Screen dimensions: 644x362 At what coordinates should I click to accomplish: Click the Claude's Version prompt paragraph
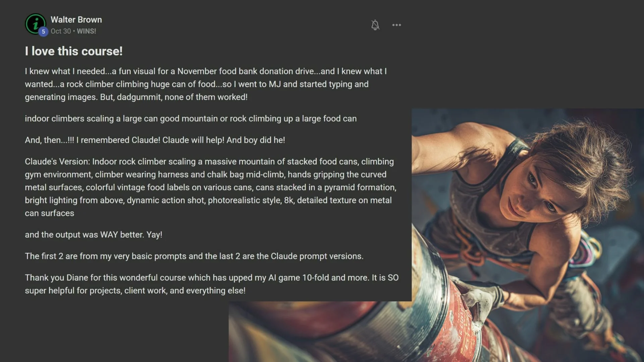click(x=211, y=187)
